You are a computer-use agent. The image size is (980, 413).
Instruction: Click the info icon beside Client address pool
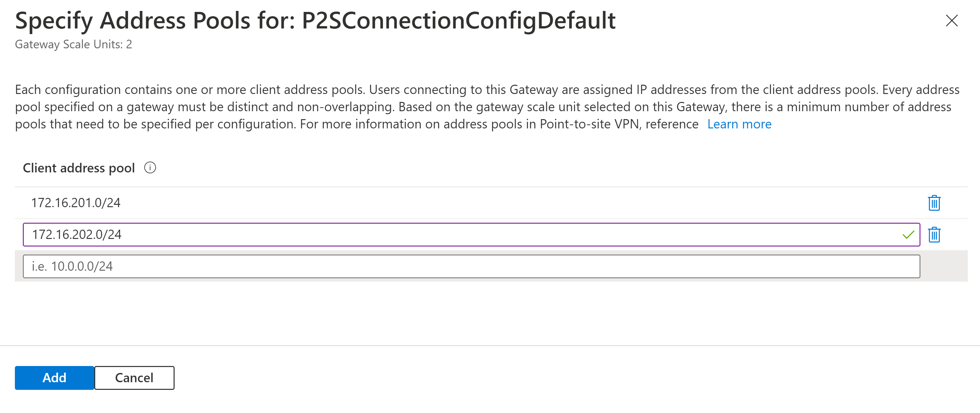point(150,167)
